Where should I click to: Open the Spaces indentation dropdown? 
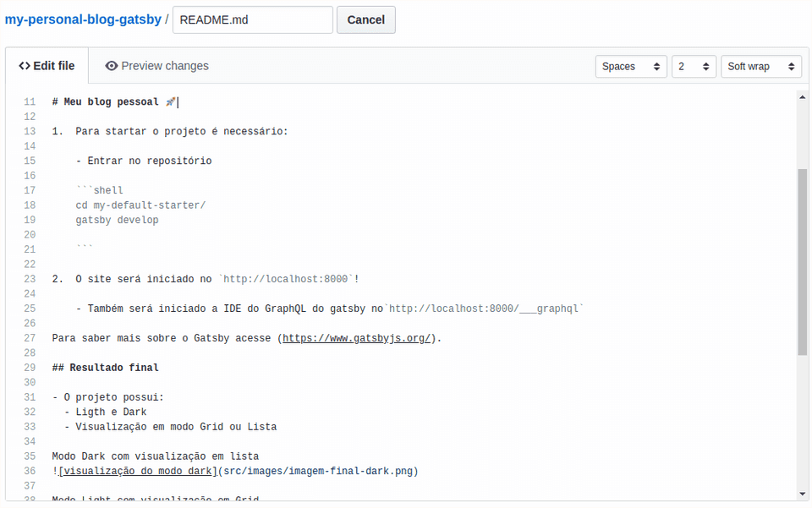[x=631, y=65]
